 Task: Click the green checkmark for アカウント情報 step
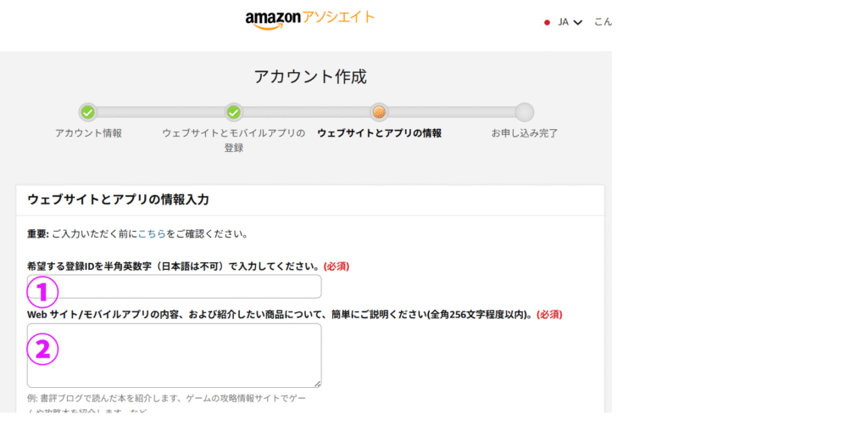(x=87, y=112)
